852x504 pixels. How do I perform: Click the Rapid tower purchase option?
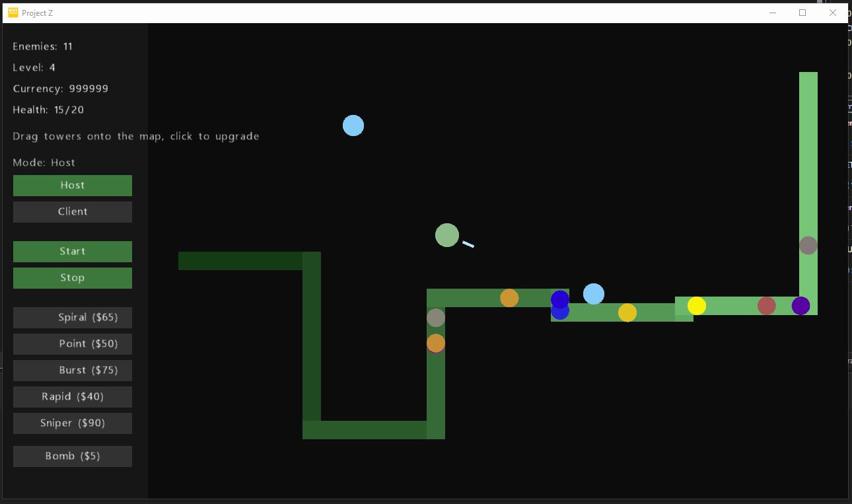click(72, 396)
